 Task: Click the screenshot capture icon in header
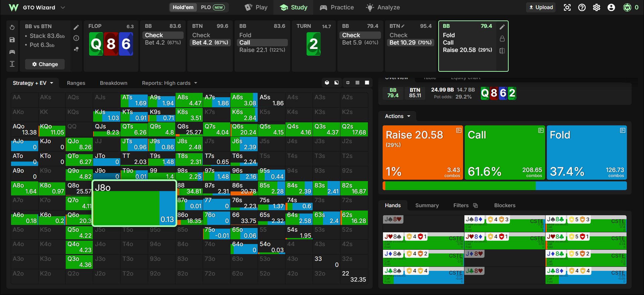click(x=567, y=7)
